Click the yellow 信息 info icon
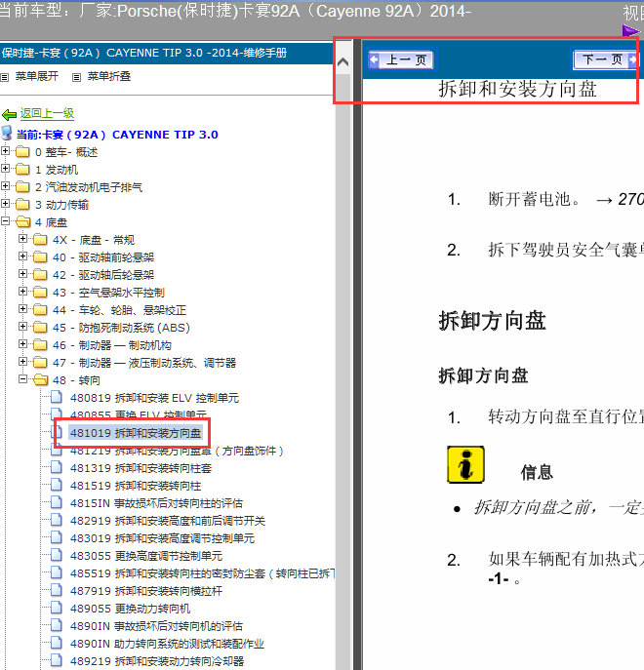Screen dimensions: 644x670 465,464
